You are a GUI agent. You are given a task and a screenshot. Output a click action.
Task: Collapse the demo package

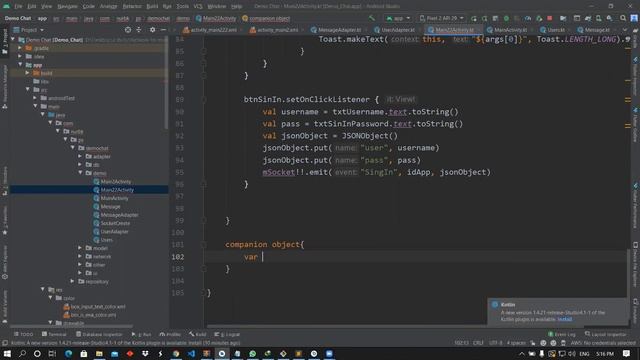pos(80,173)
